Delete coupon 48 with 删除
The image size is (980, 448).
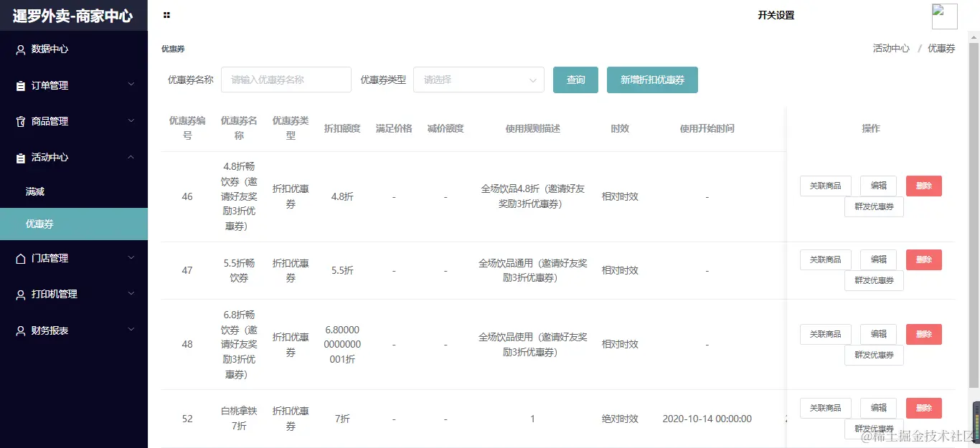(923, 334)
